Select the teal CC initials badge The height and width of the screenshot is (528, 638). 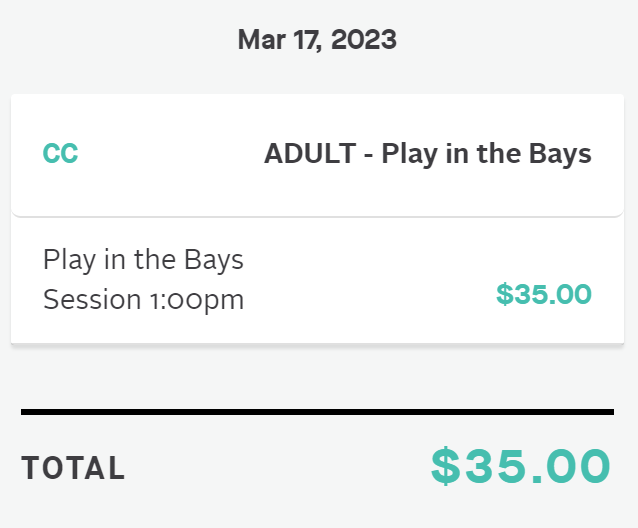click(x=60, y=153)
